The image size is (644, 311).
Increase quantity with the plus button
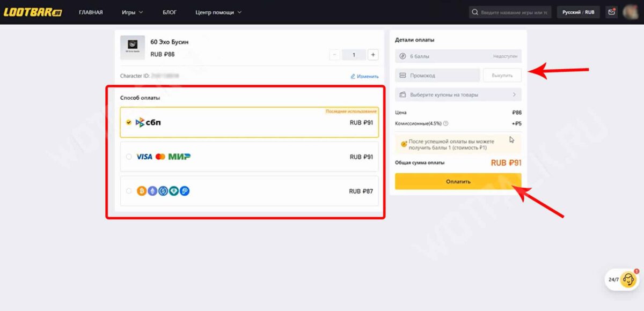(x=373, y=55)
